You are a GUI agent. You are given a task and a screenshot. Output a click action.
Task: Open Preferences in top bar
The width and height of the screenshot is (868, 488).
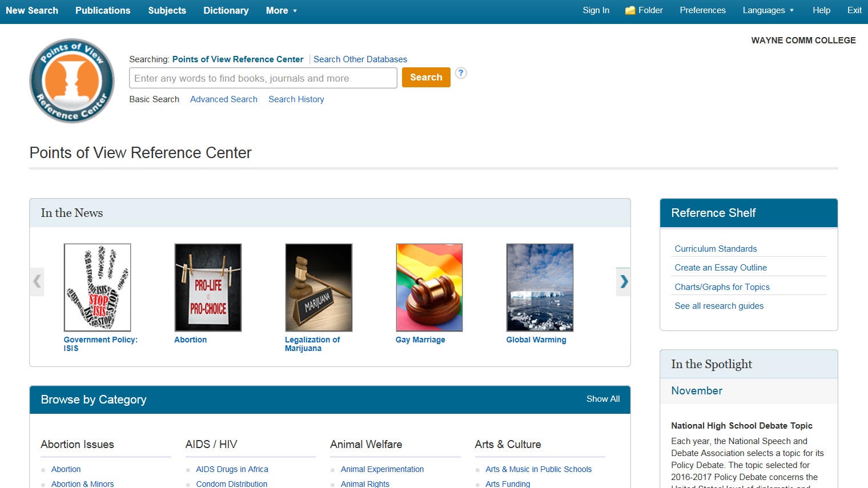[x=703, y=10]
